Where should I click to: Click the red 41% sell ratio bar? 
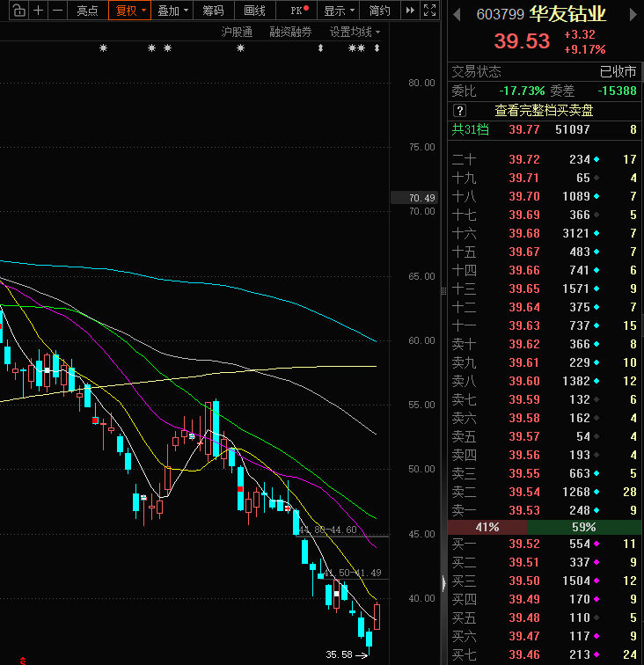click(487, 527)
